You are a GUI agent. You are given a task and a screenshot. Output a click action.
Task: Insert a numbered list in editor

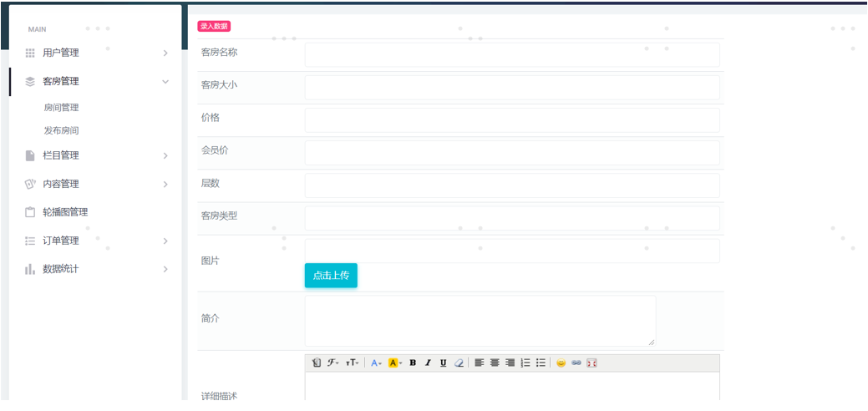(x=525, y=363)
